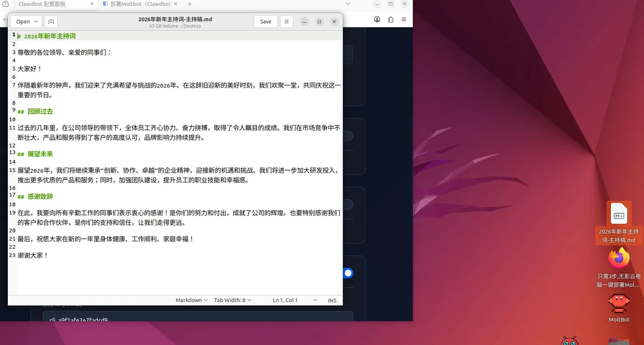Click the line '尊敬的各位领导、亲爱的同事们：'
The height and width of the screenshot is (345, 644).
(64, 53)
